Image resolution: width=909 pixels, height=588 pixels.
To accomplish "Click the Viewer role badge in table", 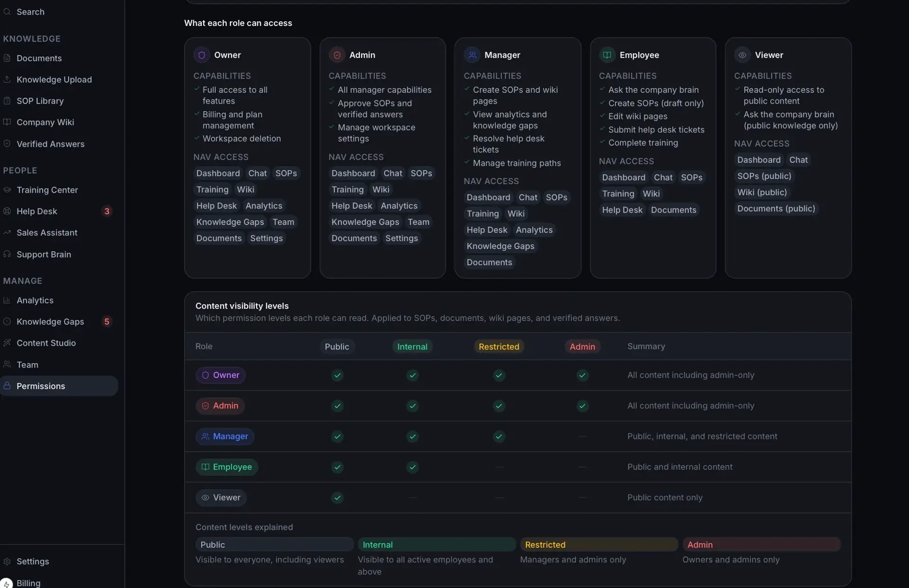I will [221, 498].
